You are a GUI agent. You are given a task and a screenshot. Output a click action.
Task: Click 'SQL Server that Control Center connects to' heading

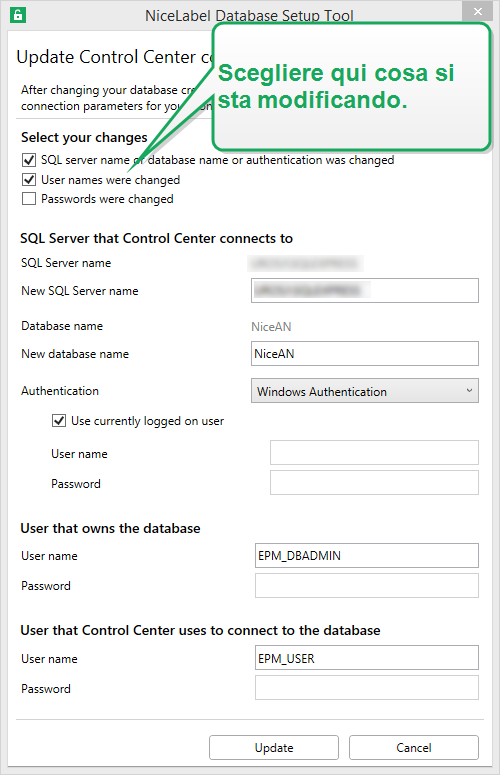click(x=157, y=238)
